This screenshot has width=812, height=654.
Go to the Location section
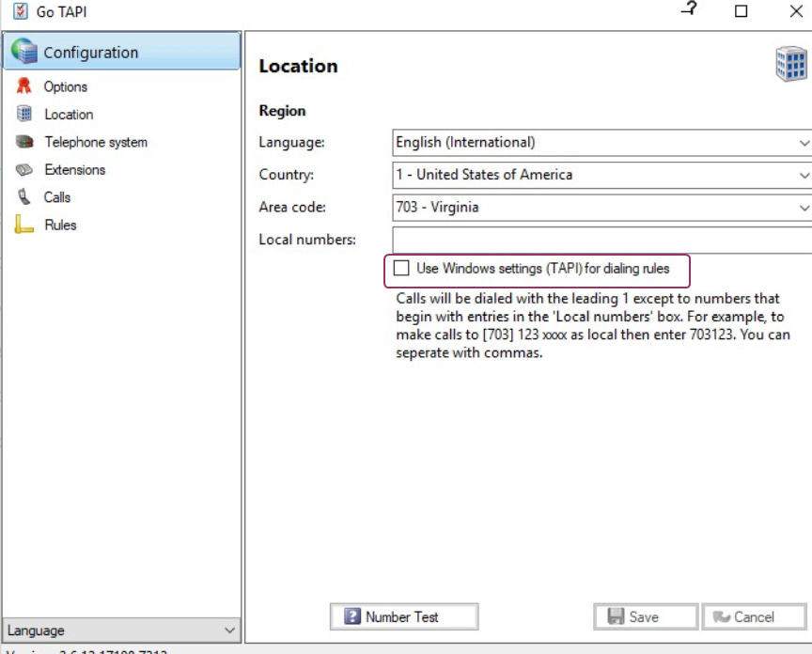click(69, 115)
